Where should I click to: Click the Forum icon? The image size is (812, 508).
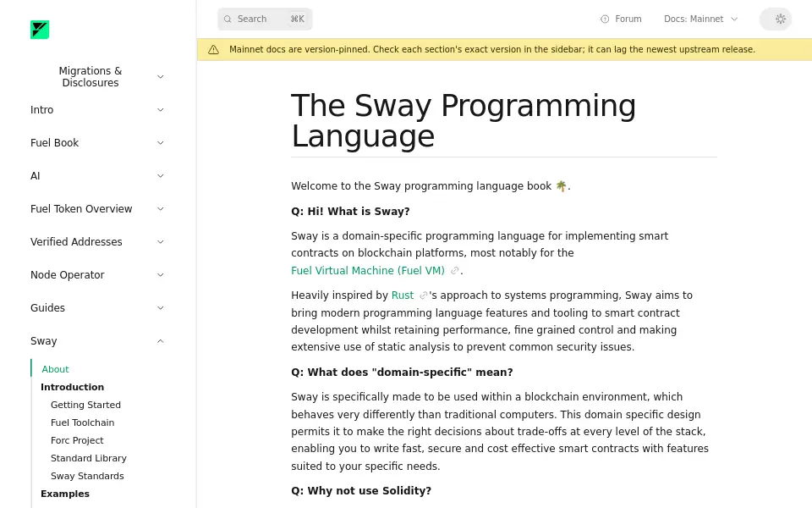[604, 19]
